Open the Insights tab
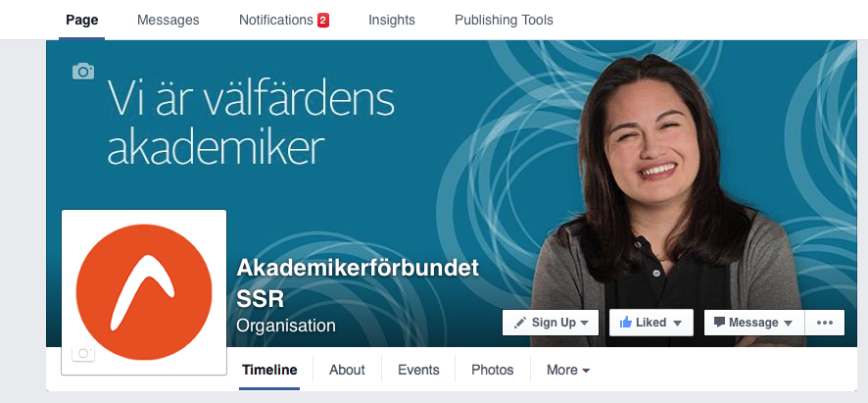The height and width of the screenshot is (403, 868). tap(391, 20)
